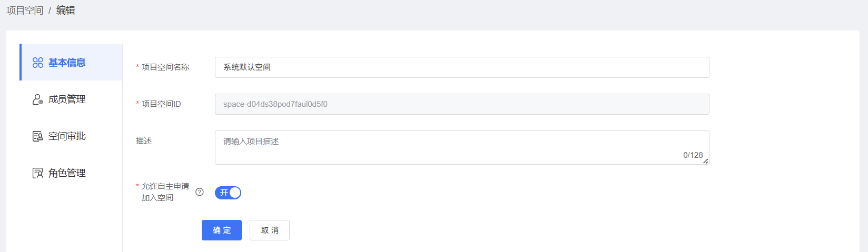Click the 成员管理 person icon
Image resolution: width=868 pixels, height=252 pixels.
point(38,99)
